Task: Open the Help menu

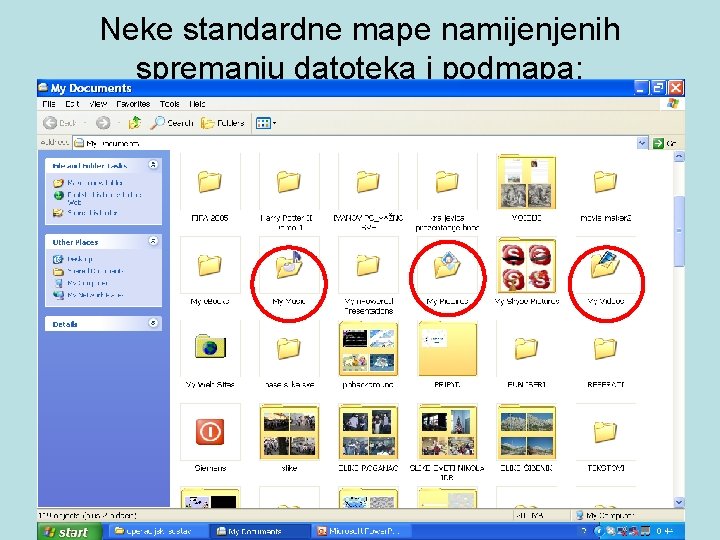Action: [x=197, y=104]
